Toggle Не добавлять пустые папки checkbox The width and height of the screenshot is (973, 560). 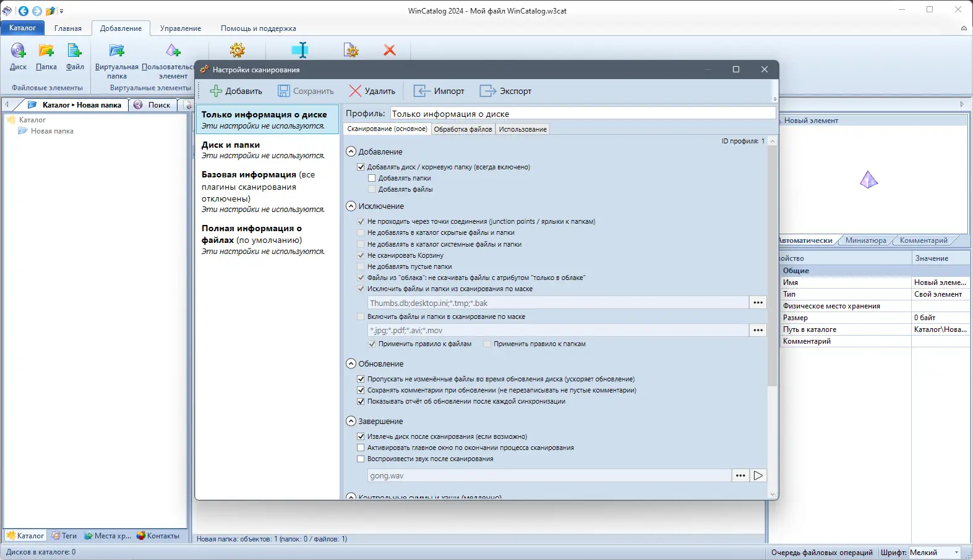tap(361, 266)
